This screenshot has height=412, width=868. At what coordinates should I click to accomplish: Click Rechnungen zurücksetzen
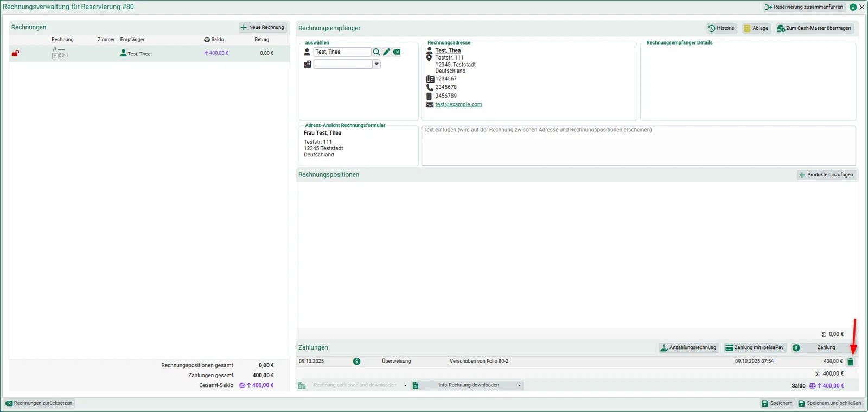[39, 403]
